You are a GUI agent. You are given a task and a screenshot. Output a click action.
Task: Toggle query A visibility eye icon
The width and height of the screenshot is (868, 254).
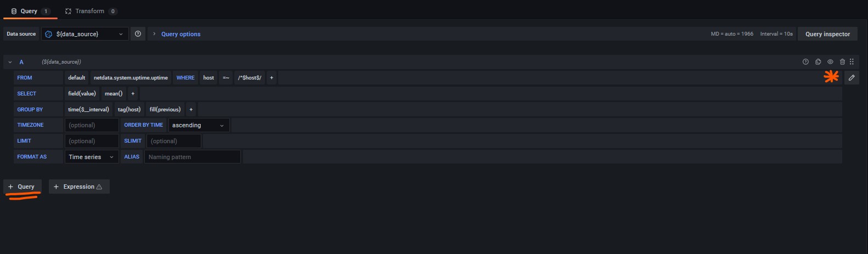[830, 62]
